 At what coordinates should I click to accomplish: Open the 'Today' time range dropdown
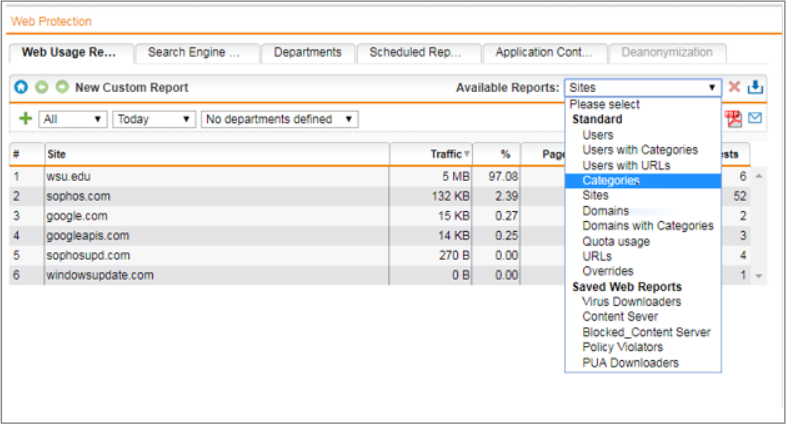pyautogui.click(x=154, y=119)
